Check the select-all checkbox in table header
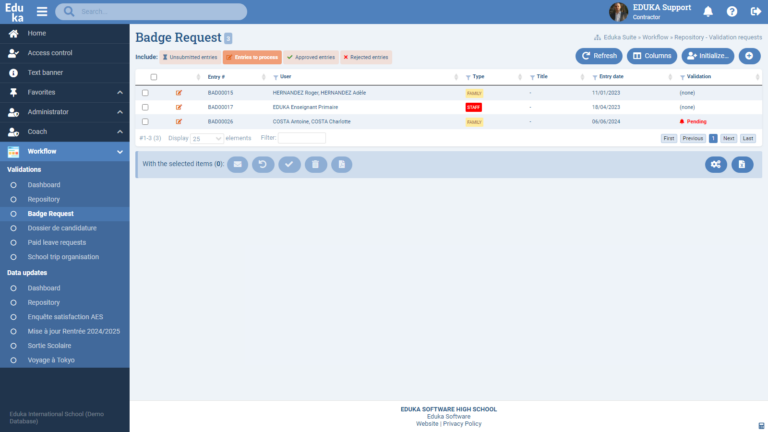The image size is (768, 432). pyautogui.click(x=153, y=77)
